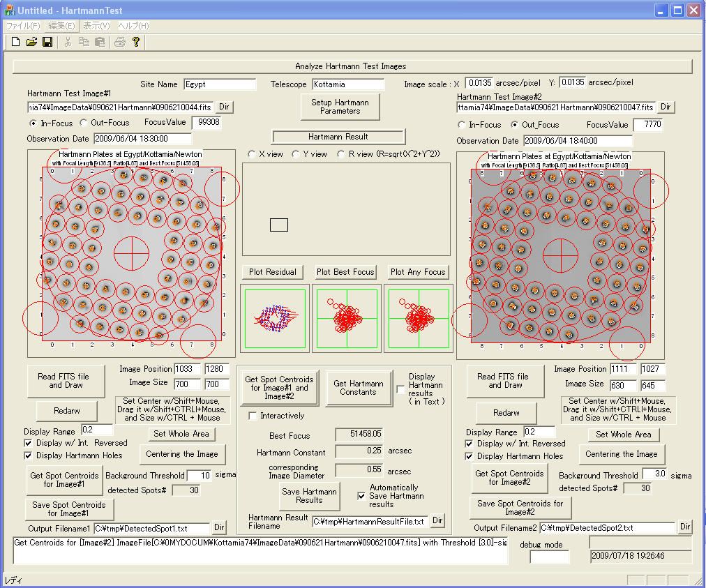Click the residual plot thumbnail with blue markers
This screenshot has width=706, height=588.
(274, 318)
